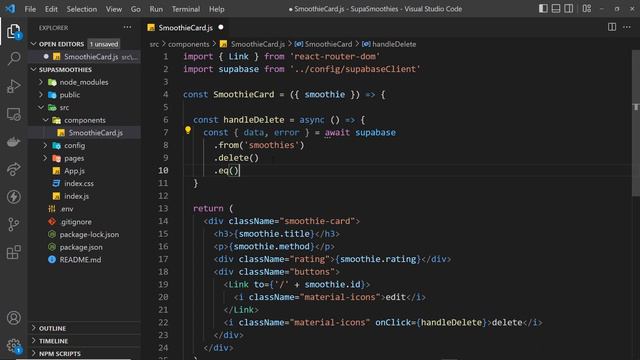This screenshot has width=640, height=360.
Task: Open the View menu
Action: pyautogui.click(x=113, y=9)
